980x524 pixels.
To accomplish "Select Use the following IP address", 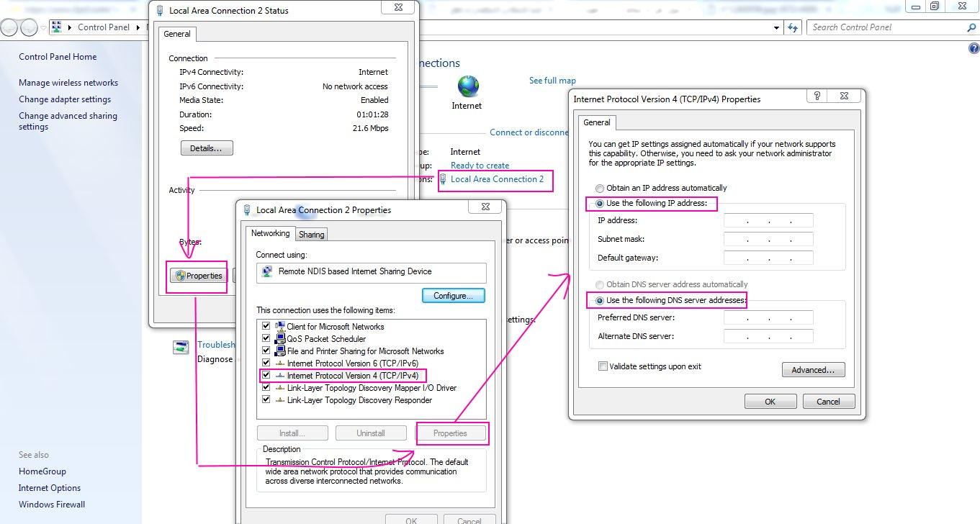I will (x=651, y=204).
